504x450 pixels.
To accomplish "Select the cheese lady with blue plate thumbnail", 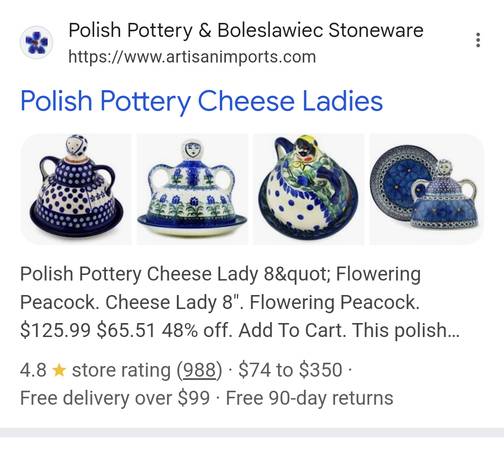I will click(x=426, y=189).
